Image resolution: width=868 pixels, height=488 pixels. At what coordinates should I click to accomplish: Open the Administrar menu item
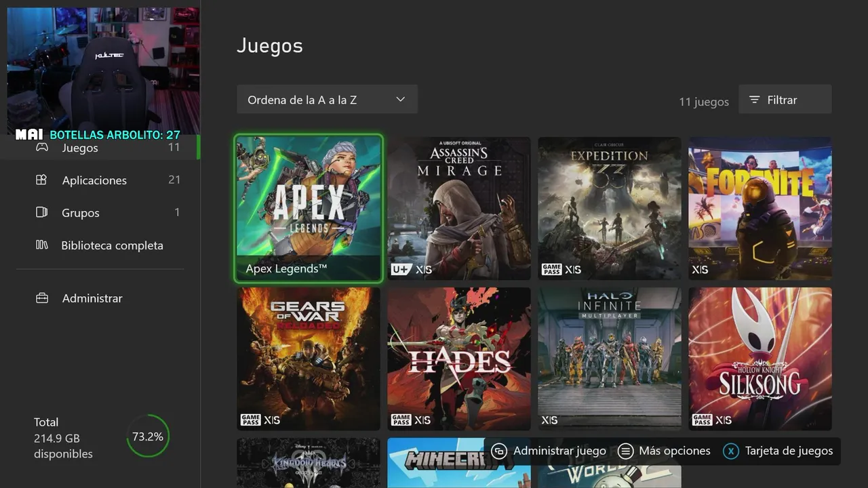coord(100,298)
